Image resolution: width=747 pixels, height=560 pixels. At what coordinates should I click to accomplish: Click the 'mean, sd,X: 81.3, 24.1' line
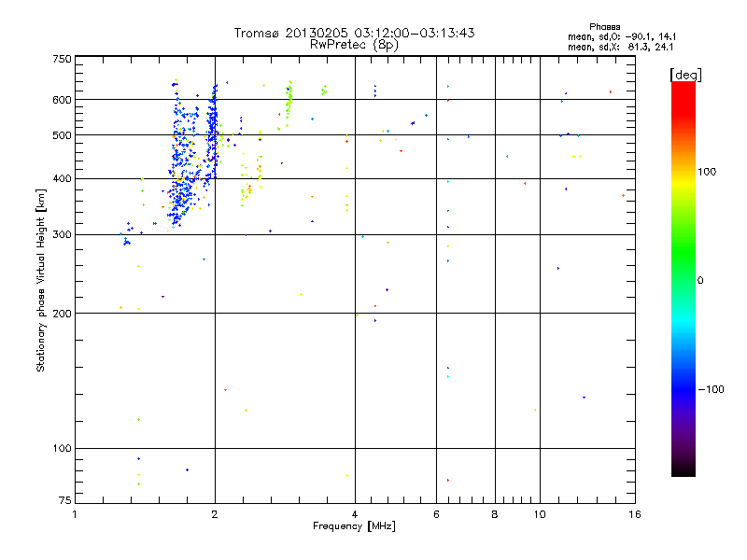click(620, 47)
